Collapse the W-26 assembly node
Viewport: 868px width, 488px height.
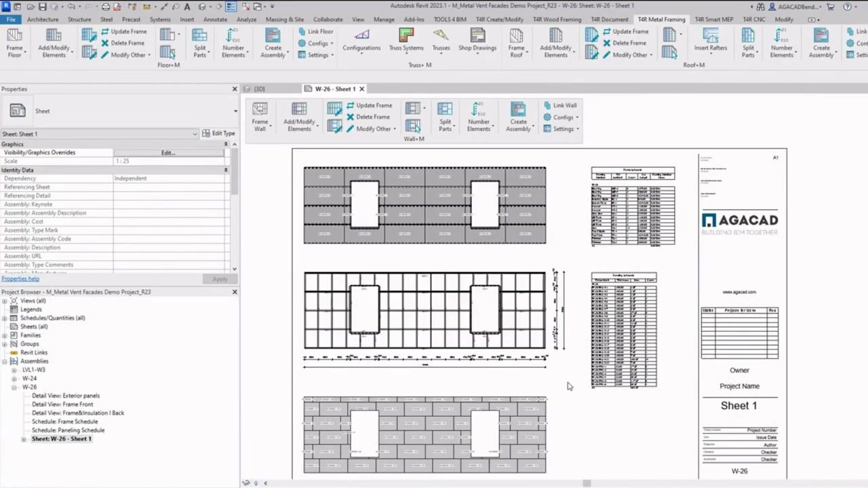pyautogui.click(x=14, y=388)
